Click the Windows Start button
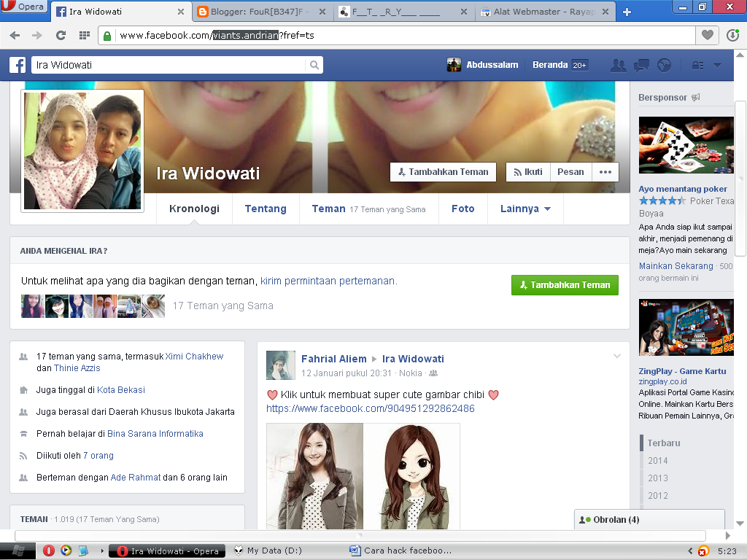 pyautogui.click(x=18, y=551)
